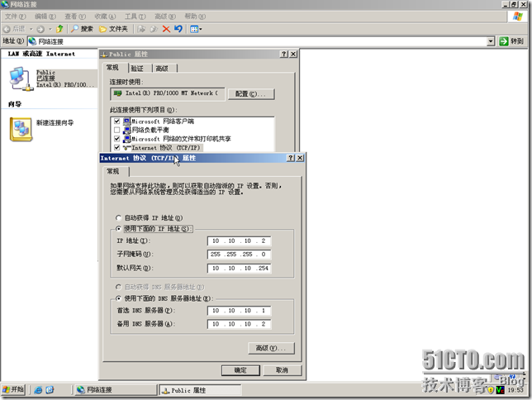Click the Windows flag logo icon
Viewport: 532px width, 400px height.
[517, 17]
